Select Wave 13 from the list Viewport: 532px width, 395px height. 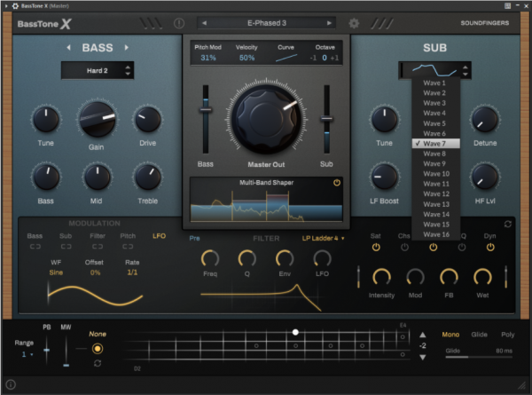tap(436, 204)
